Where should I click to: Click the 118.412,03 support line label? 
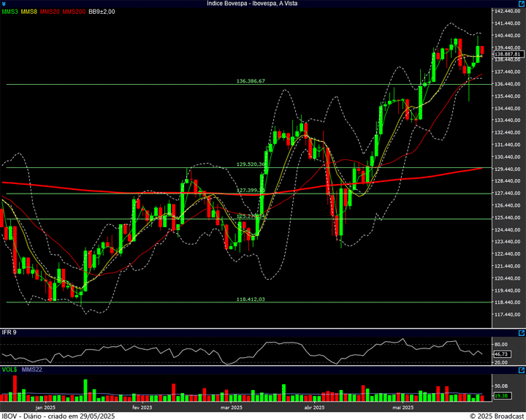[251, 299]
